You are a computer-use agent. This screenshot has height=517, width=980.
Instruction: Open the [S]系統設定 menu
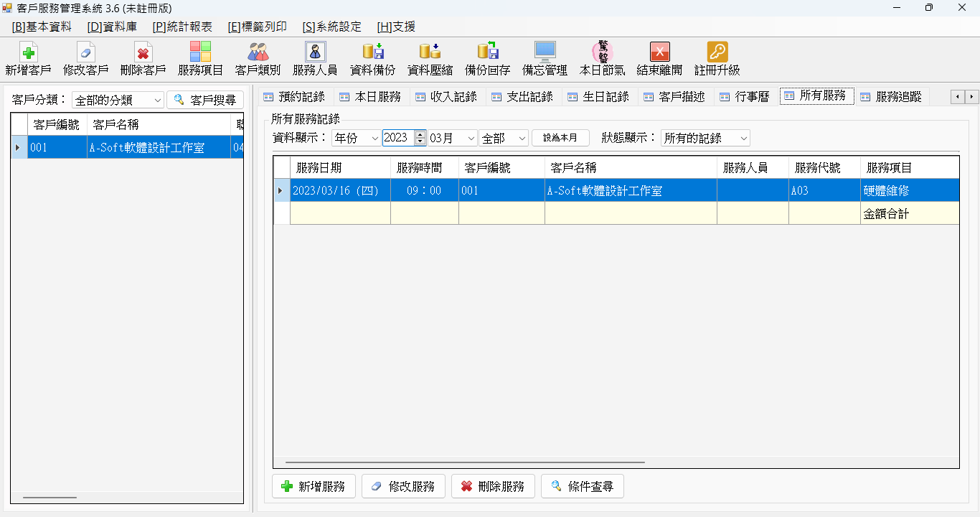pos(331,27)
